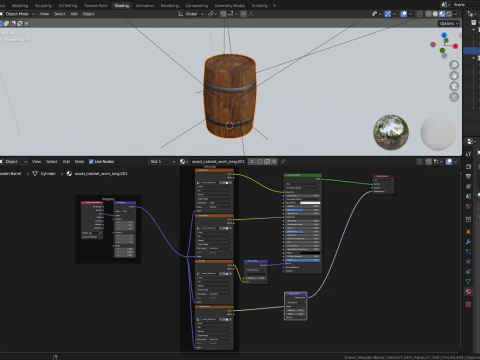Viewport: 480px width, 360px height.
Task: Open the Physics properties tab
Action: coord(468,261)
